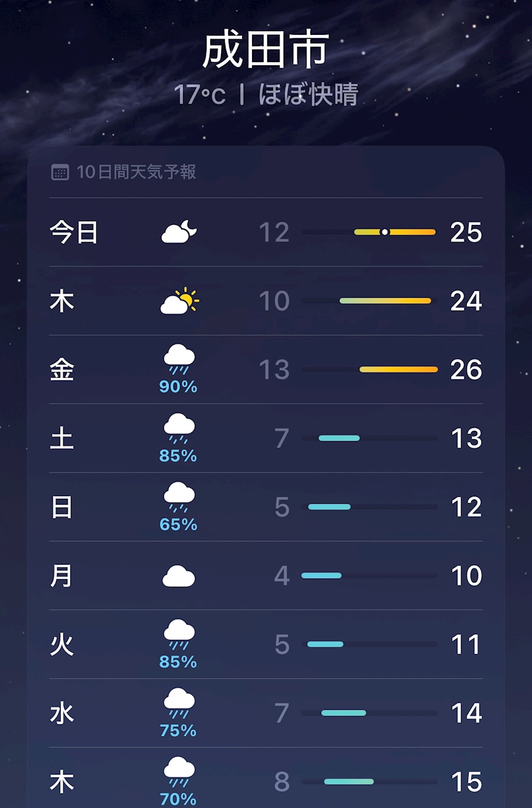The width and height of the screenshot is (532, 808).
Task: Tap the rain cloud icon above 70%
Action: click(x=179, y=771)
